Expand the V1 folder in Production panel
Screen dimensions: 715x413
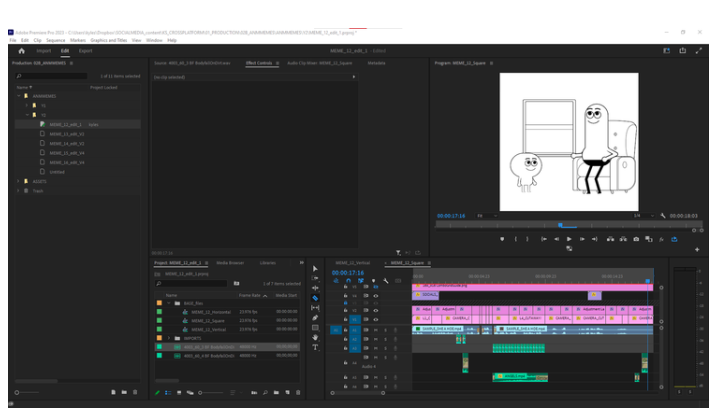click(27, 105)
